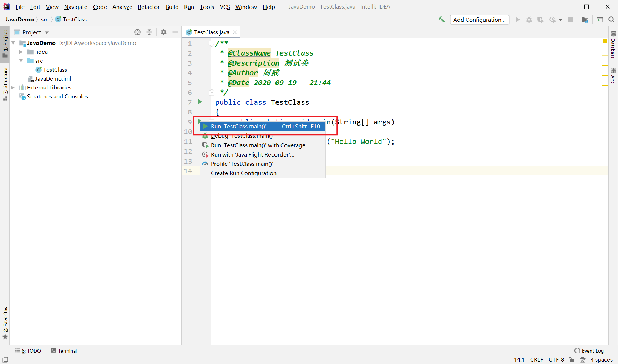Image resolution: width=618 pixels, height=364 pixels.
Task: Open the Run menu
Action: 189,6
